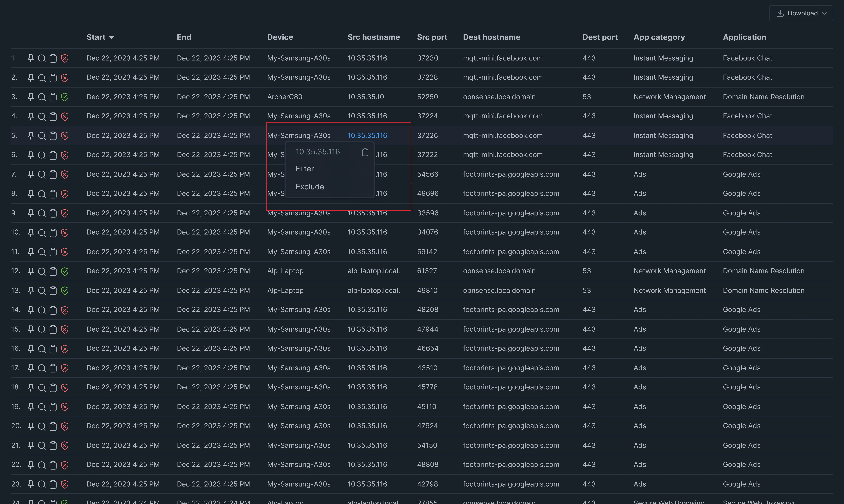
Task: Copy row 7 using clipboard icon
Action: (53, 174)
